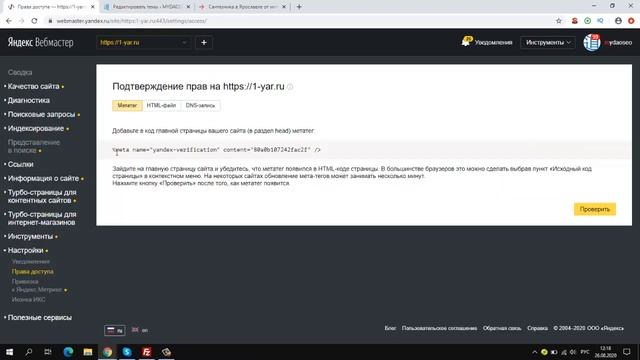Screen dimensions: 640x360
Task: Switch language to English en flag
Action: [140, 330]
